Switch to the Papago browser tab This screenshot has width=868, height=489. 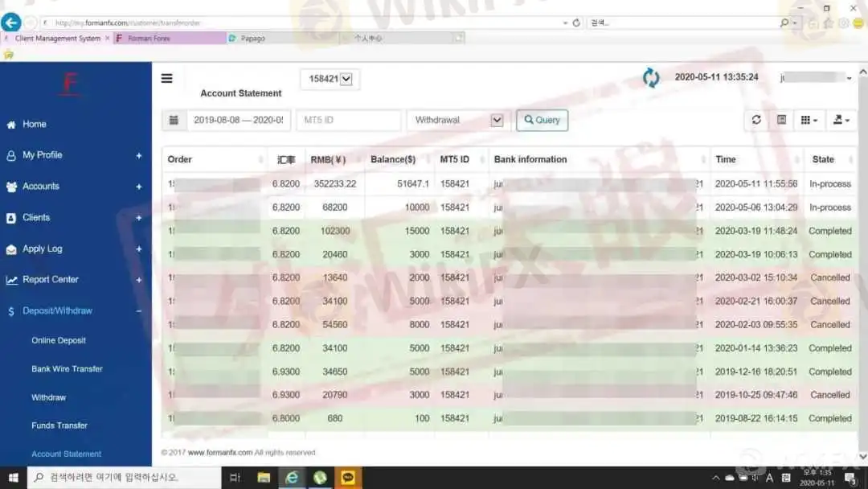pos(282,38)
